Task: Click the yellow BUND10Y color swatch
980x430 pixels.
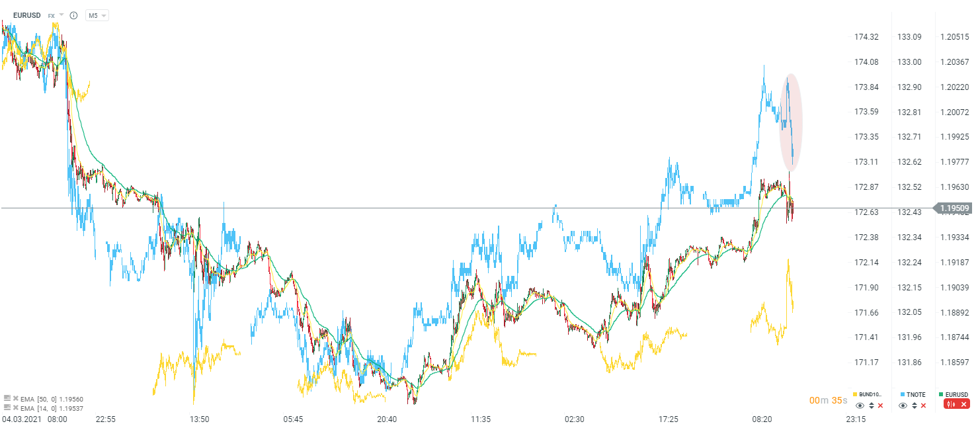Action: point(856,394)
